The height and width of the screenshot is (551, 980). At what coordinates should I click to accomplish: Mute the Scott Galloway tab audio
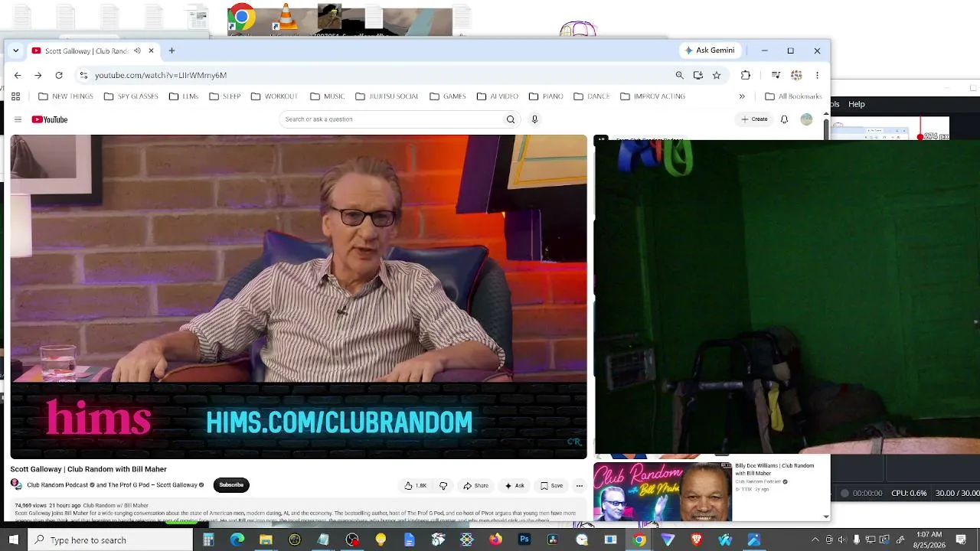point(137,51)
